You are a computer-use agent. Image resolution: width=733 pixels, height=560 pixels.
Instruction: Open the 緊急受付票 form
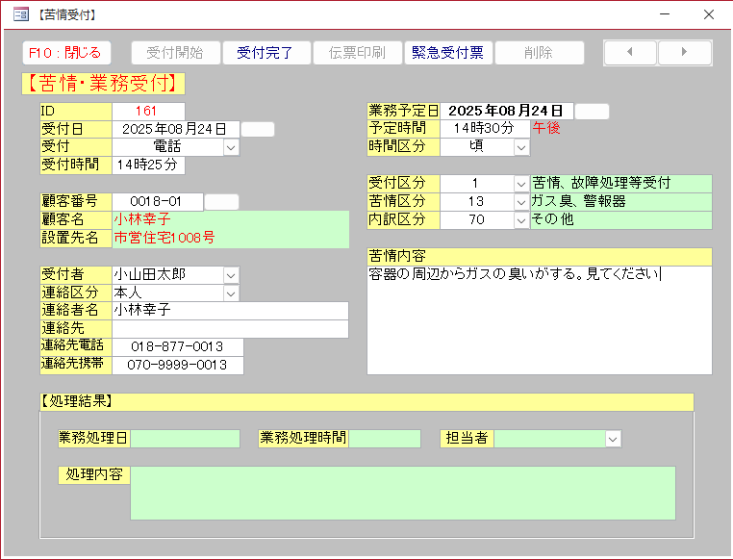pos(447,53)
